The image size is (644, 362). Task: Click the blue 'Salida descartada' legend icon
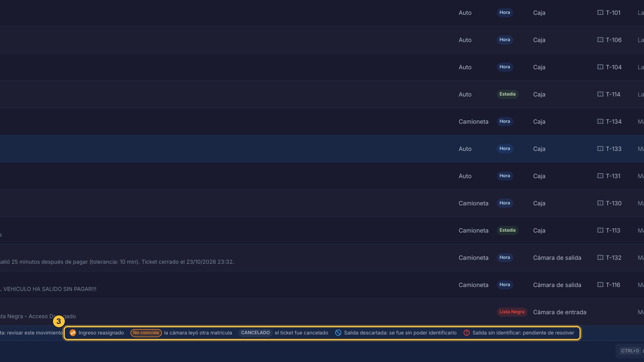point(338,333)
